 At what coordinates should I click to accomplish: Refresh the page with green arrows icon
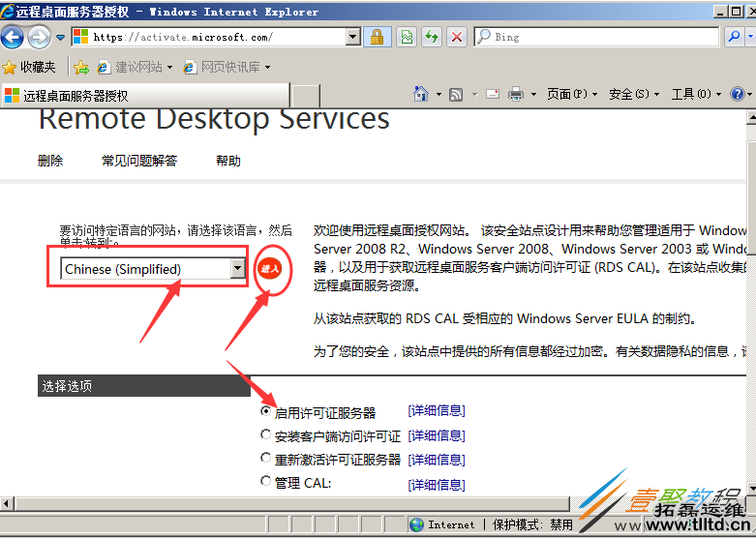tap(432, 37)
